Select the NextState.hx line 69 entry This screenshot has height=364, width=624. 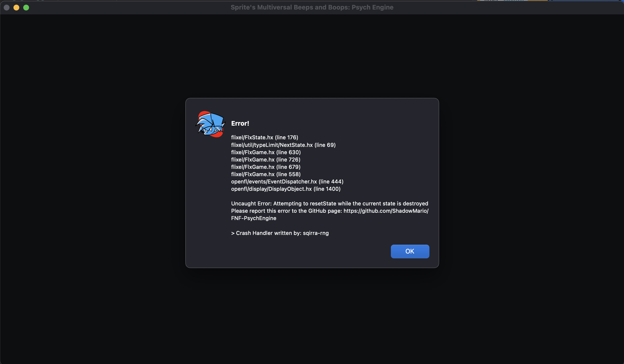(x=283, y=145)
